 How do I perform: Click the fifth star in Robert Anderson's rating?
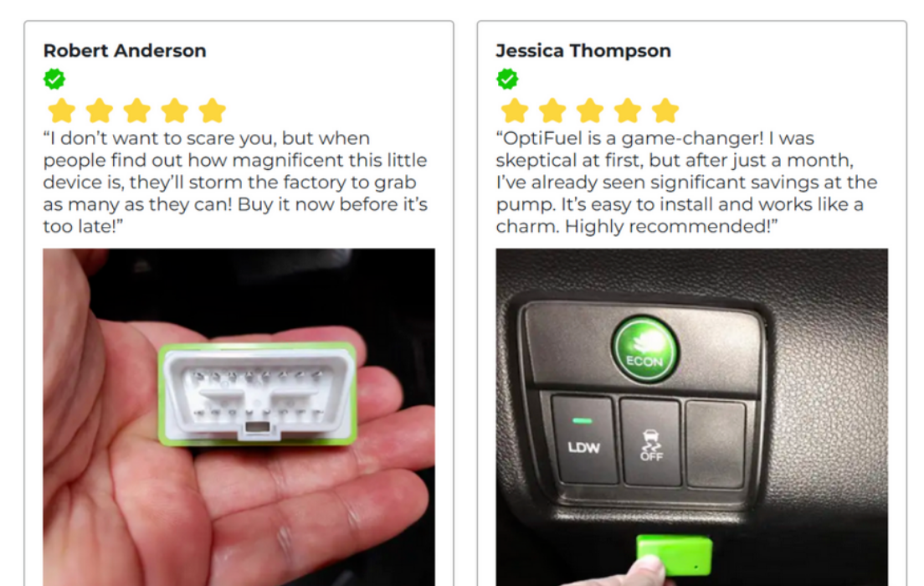[213, 111]
